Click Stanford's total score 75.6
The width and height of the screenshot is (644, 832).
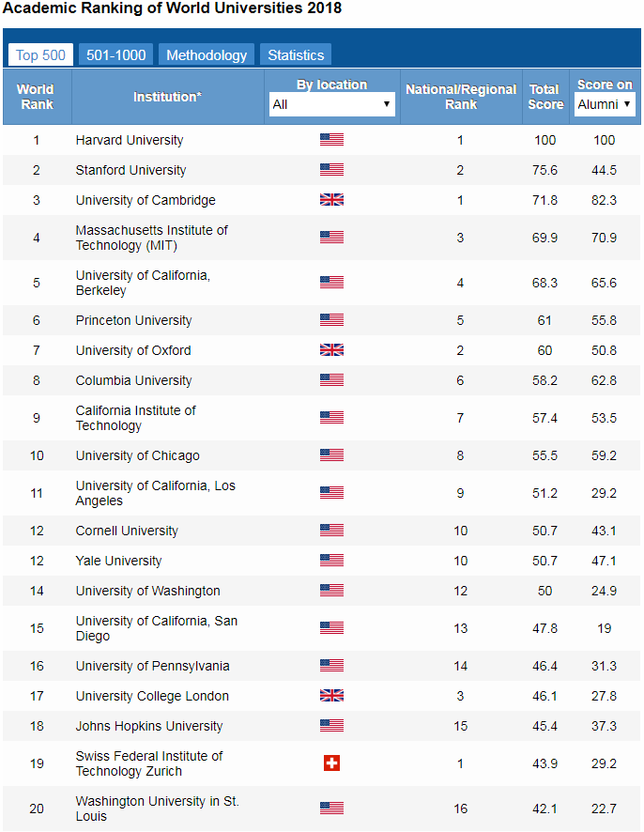(x=544, y=170)
